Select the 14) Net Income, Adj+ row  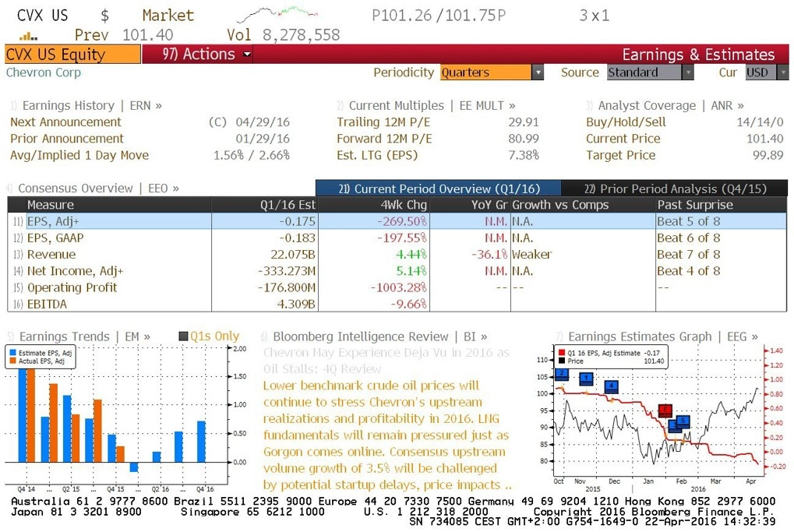pyautogui.click(x=397, y=271)
